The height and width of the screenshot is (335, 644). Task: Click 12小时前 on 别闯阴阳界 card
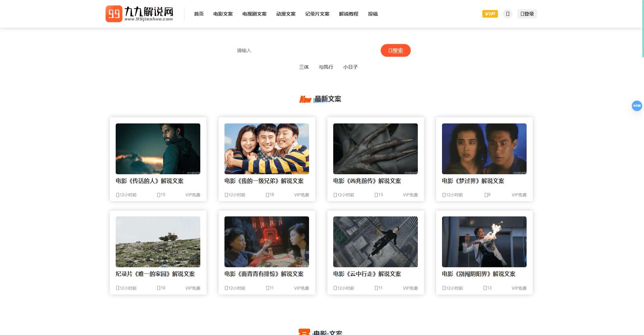454,288
